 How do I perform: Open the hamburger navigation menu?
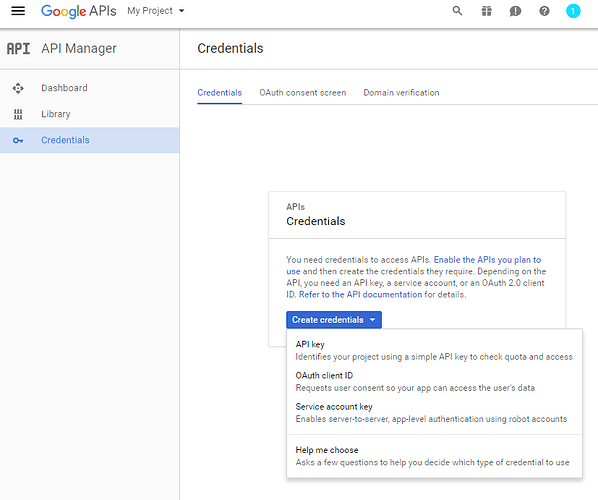click(18, 11)
